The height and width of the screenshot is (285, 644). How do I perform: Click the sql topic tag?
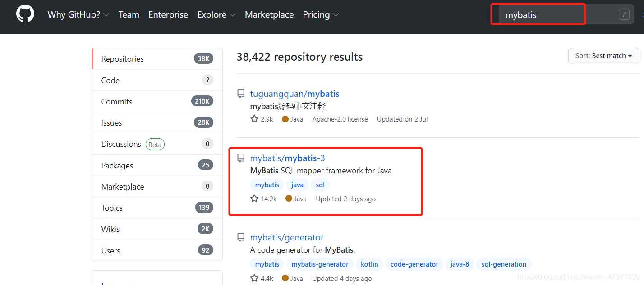pos(320,185)
